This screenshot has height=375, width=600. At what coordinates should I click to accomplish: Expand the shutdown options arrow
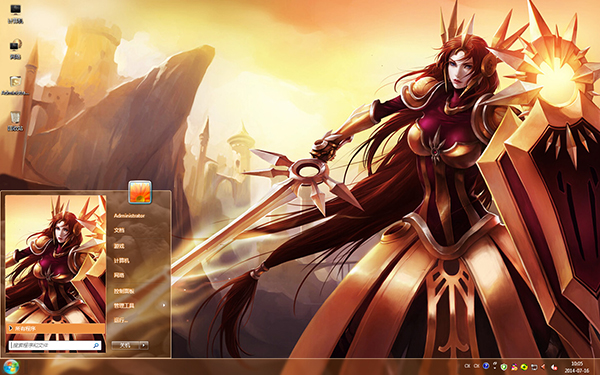pos(144,345)
